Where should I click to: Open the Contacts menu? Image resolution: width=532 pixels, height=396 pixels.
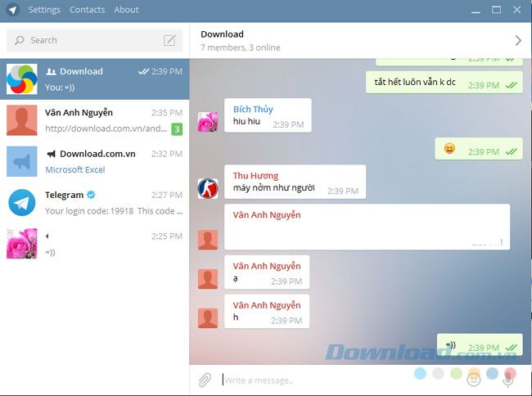pyautogui.click(x=87, y=10)
